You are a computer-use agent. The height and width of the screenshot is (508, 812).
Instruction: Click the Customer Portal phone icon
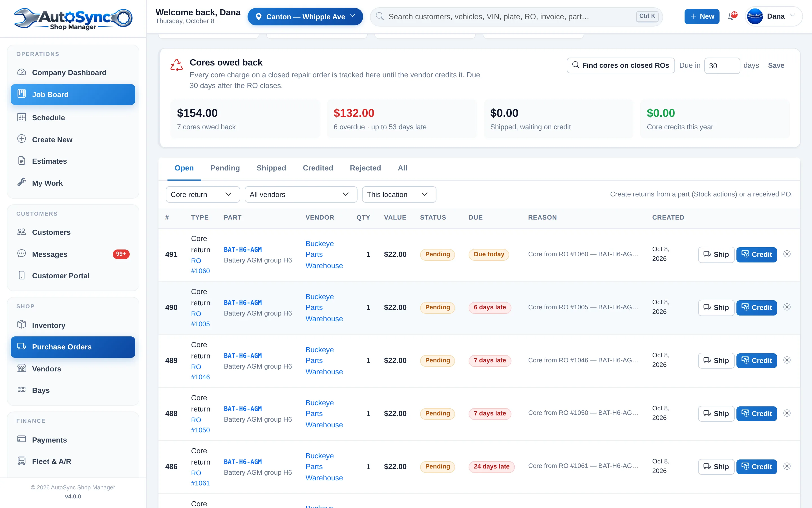click(21, 275)
